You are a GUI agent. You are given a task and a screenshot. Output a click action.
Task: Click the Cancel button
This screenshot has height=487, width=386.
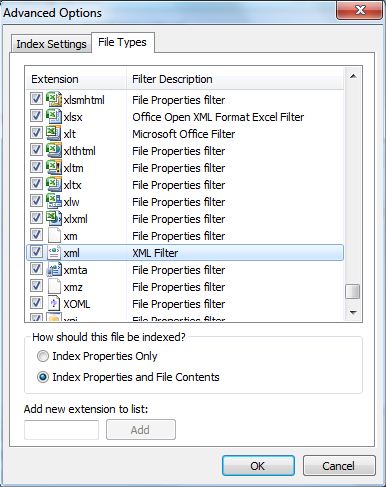point(339,466)
